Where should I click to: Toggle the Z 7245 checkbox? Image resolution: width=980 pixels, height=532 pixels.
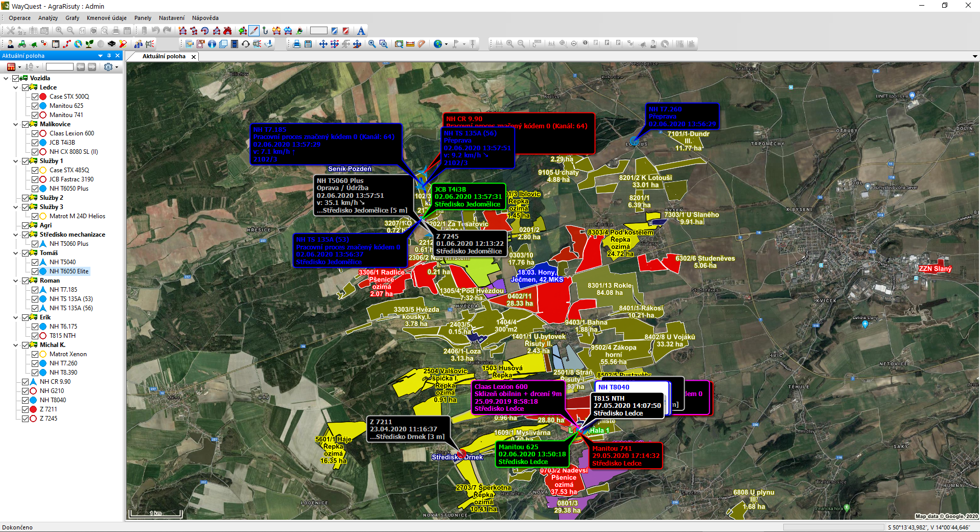pyautogui.click(x=25, y=419)
